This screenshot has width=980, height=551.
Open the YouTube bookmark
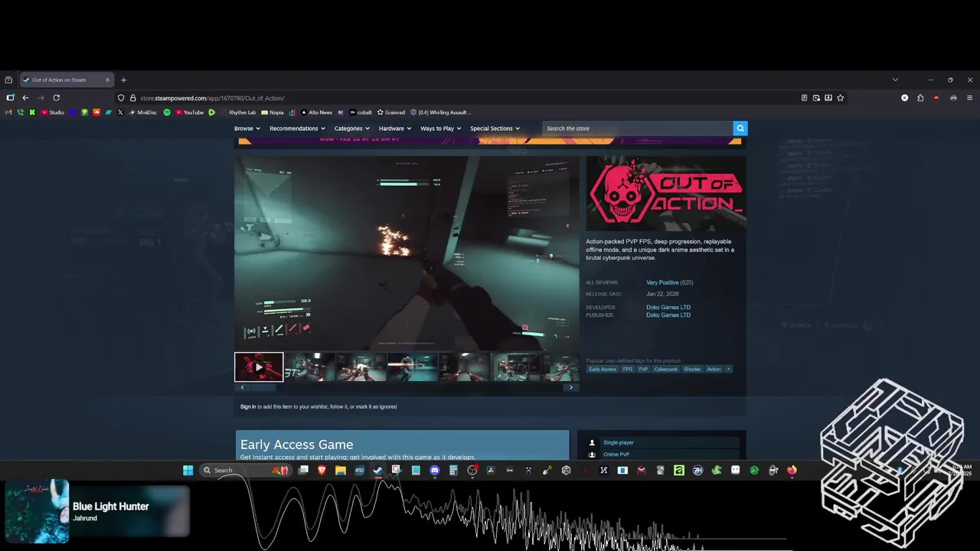189,112
